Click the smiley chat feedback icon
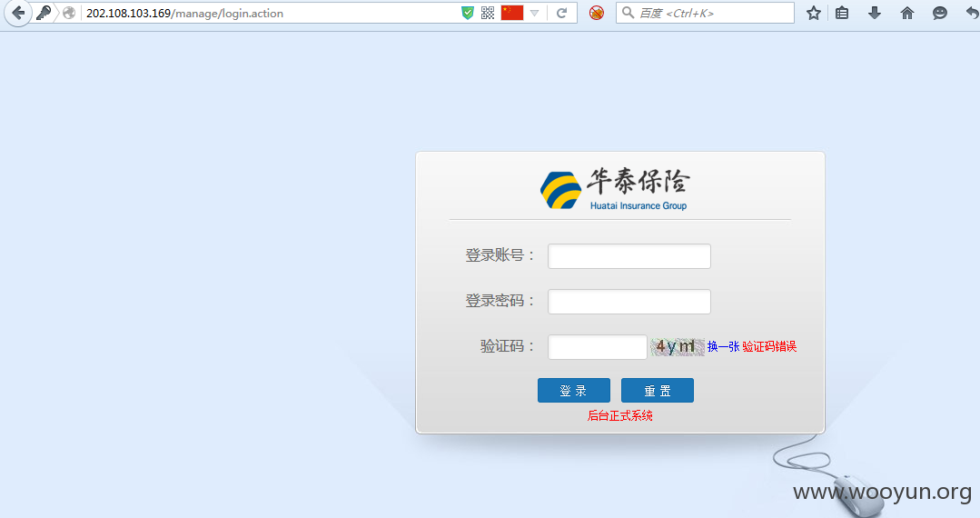The width and height of the screenshot is (980, 518). 939,13
